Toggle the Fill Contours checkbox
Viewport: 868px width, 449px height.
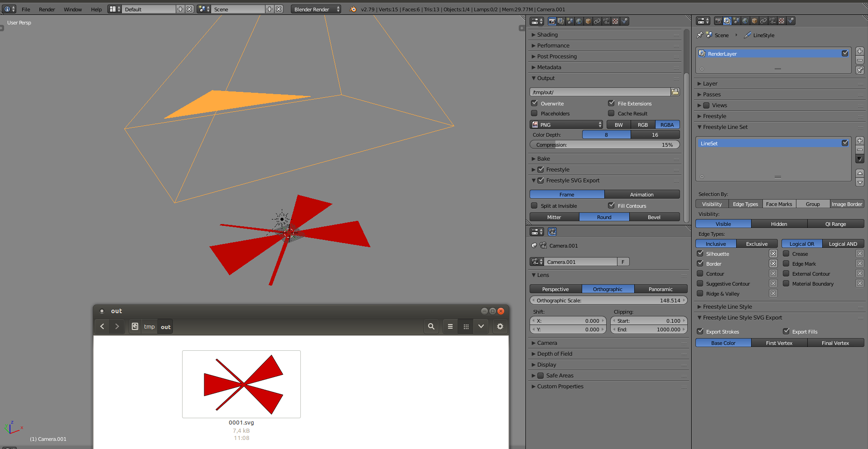(612, 205)
